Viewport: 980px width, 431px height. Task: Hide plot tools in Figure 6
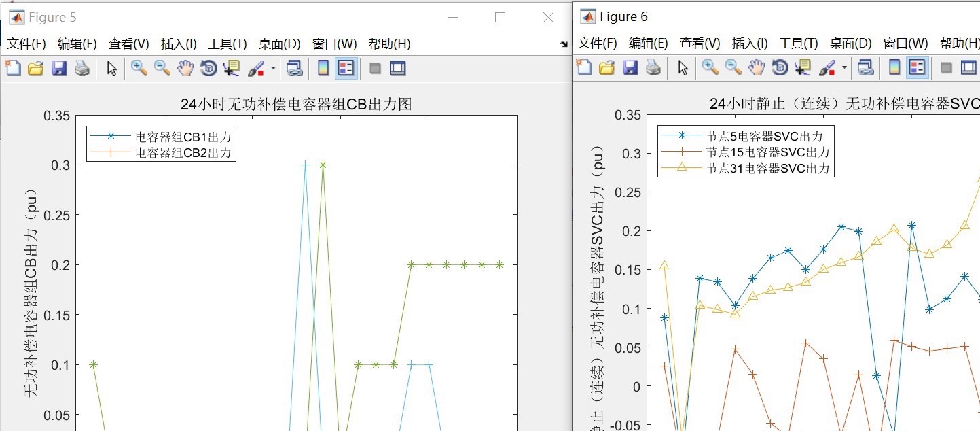946,68
